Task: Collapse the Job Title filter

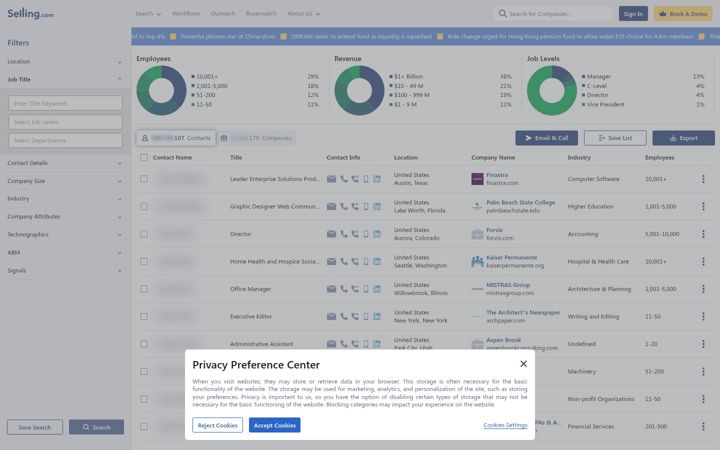Action: [x=65, y=79]
